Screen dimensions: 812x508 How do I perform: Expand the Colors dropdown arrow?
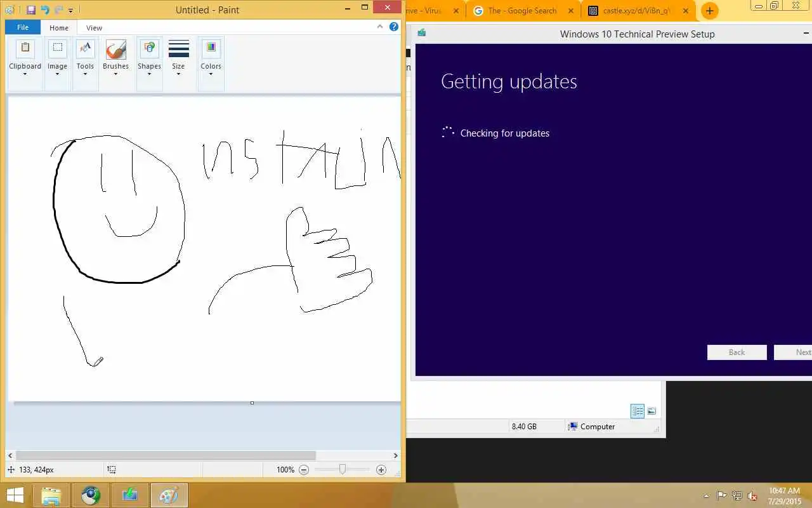tap(211, 74)
